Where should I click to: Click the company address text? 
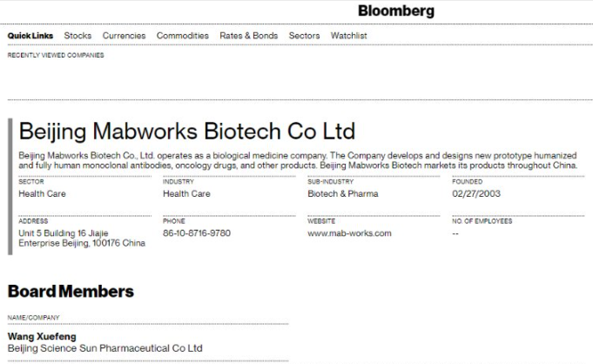tap(82, 238)
